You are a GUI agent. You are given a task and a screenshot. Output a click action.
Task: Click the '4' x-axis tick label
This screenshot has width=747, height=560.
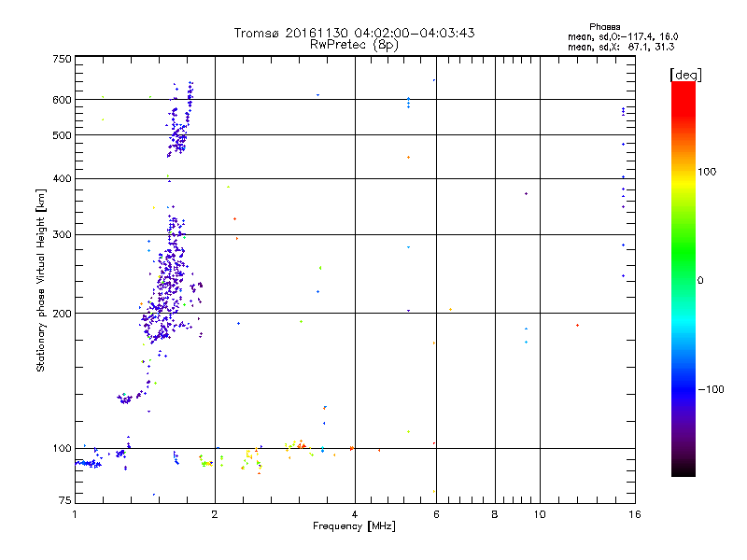pos(355,514)
